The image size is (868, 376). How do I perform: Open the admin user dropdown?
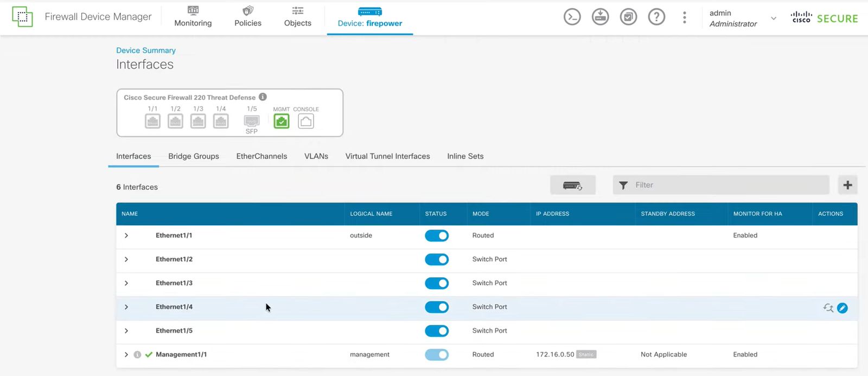(x=773, y=18)
